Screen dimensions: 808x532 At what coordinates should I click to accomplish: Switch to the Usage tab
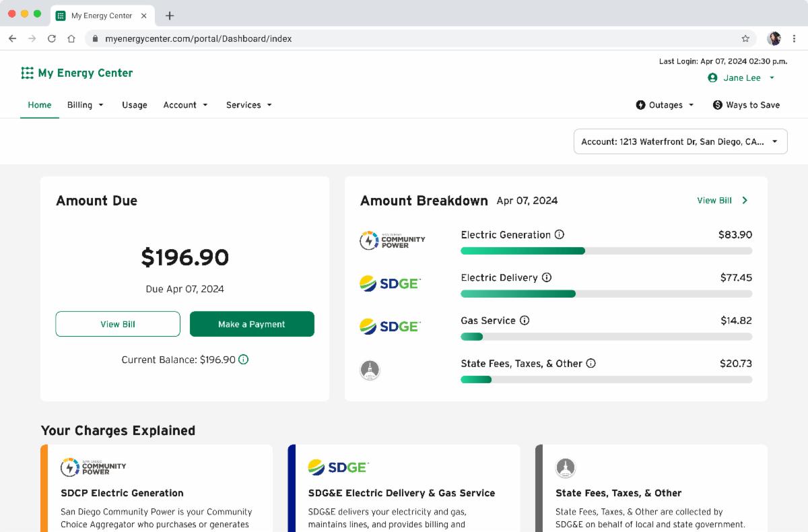(x=134, y=105)
